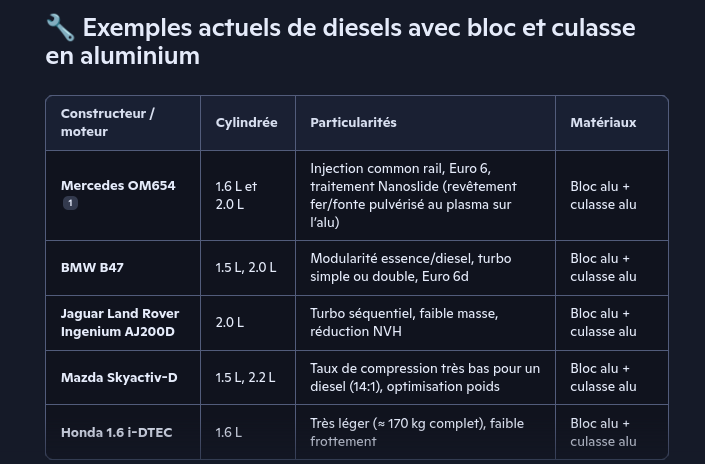This screenshot has height=464, width=705.
Task: Select the 1.5 L, 2.2 L displacement cell
Action: coord(246,377)
